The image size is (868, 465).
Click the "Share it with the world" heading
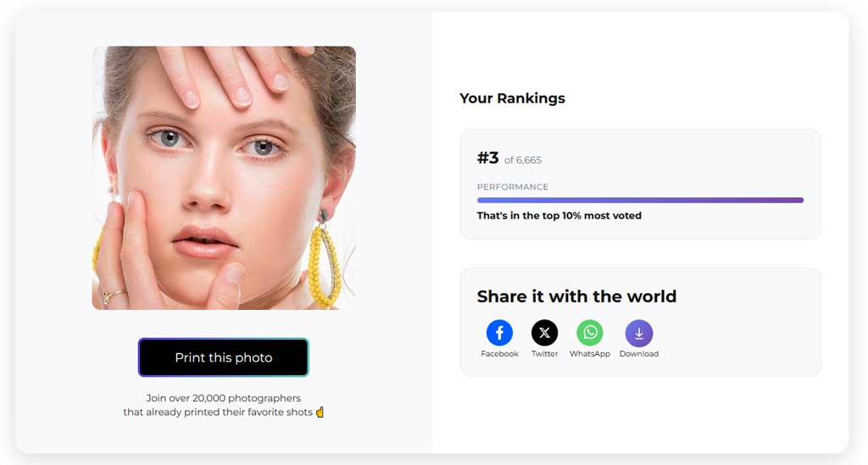[x=576, y=296]
